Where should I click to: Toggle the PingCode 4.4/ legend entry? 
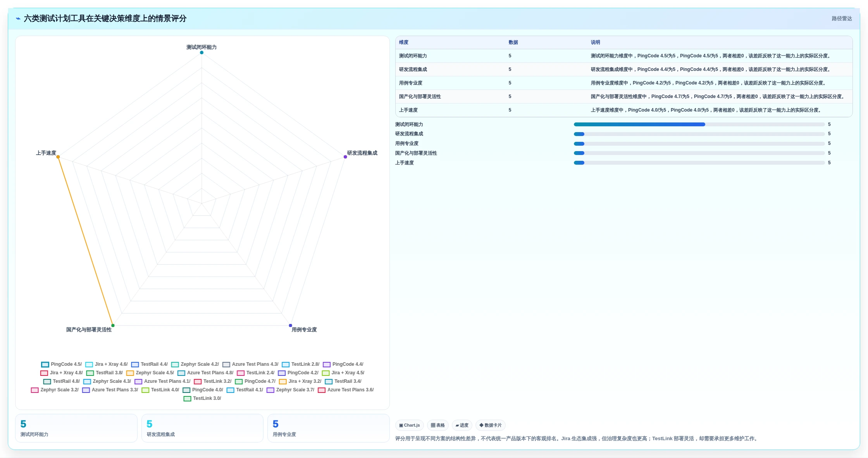point(343,364)
